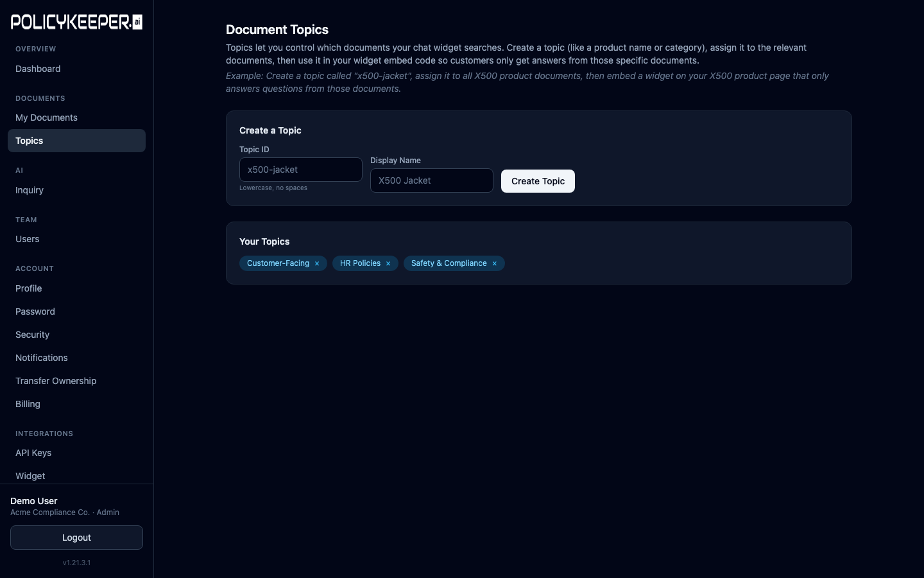Select Topics in the sidebar
This screenshot has width=924, height=578.
30,141
